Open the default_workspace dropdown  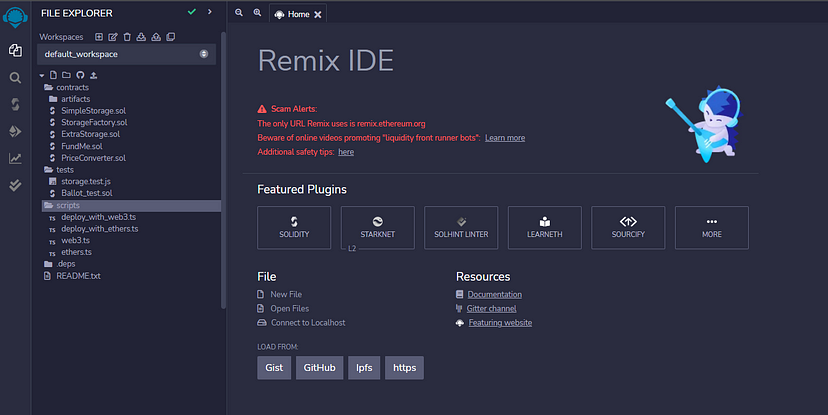point(126,54)
